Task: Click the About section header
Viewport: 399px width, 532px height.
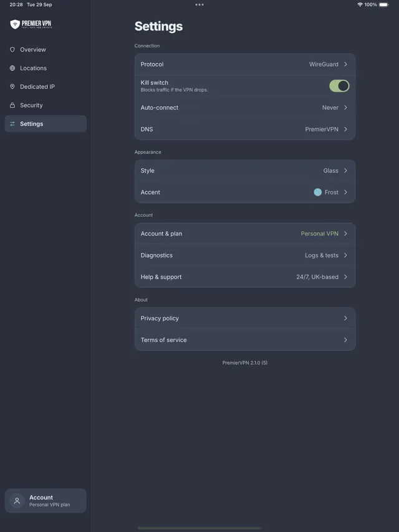Action: (x=141, y=300)
